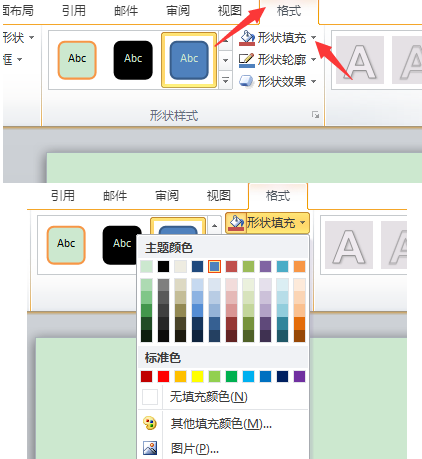Click the 标准色 heading
Screen dimensions: 422x459
point(163,358)
